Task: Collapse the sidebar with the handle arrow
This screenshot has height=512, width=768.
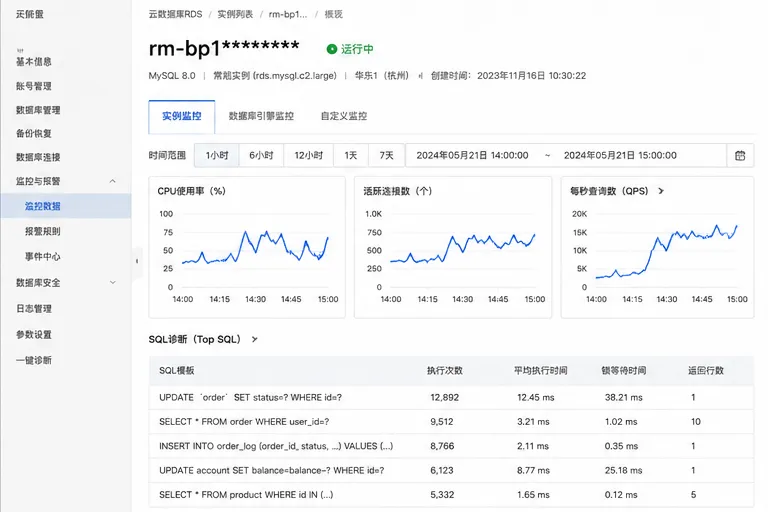Action: (137, 261)
